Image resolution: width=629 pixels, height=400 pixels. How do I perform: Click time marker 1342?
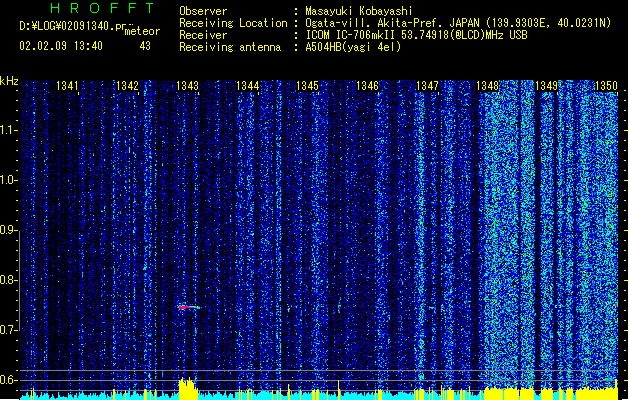pyautogui.click(x=127, y=86)
